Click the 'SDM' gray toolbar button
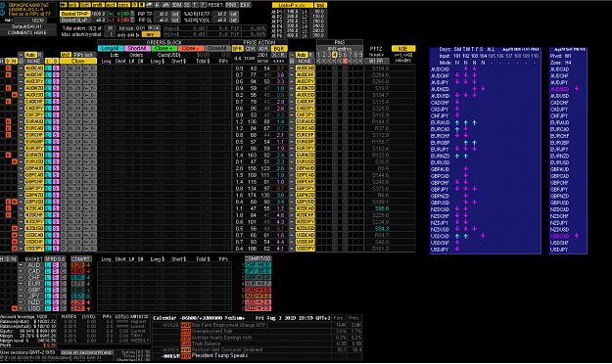612x364 pixels. 177,5
